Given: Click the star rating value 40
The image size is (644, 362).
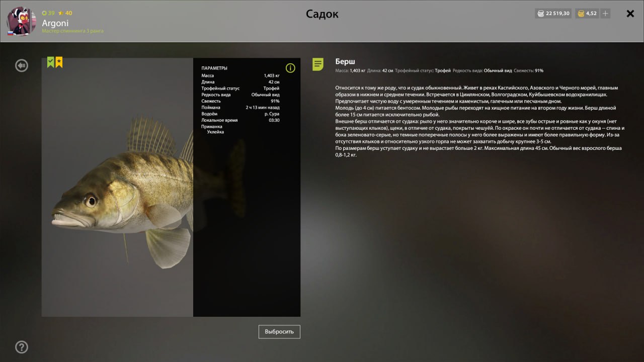Looking at the screenshot, I should point(66,13).
